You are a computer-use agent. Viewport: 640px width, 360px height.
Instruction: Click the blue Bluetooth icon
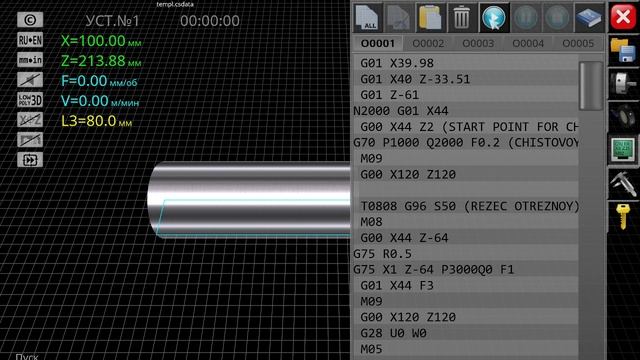click(493, 18)
